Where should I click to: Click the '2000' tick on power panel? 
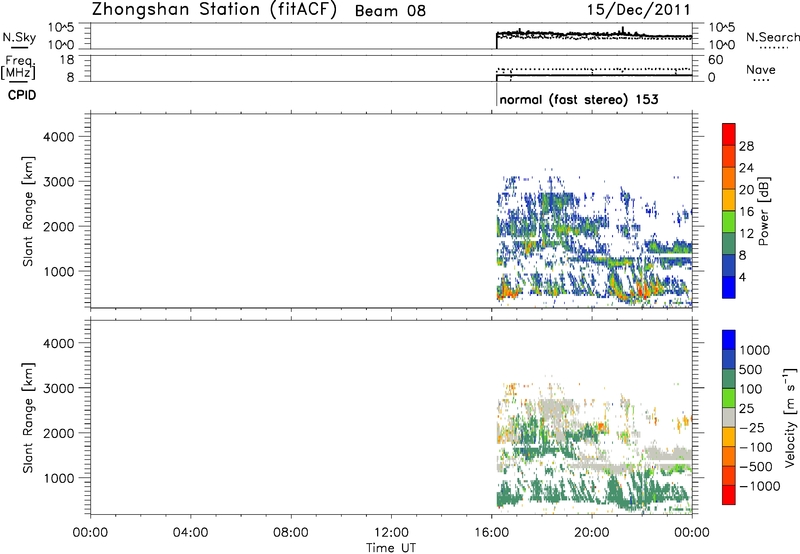58,226
